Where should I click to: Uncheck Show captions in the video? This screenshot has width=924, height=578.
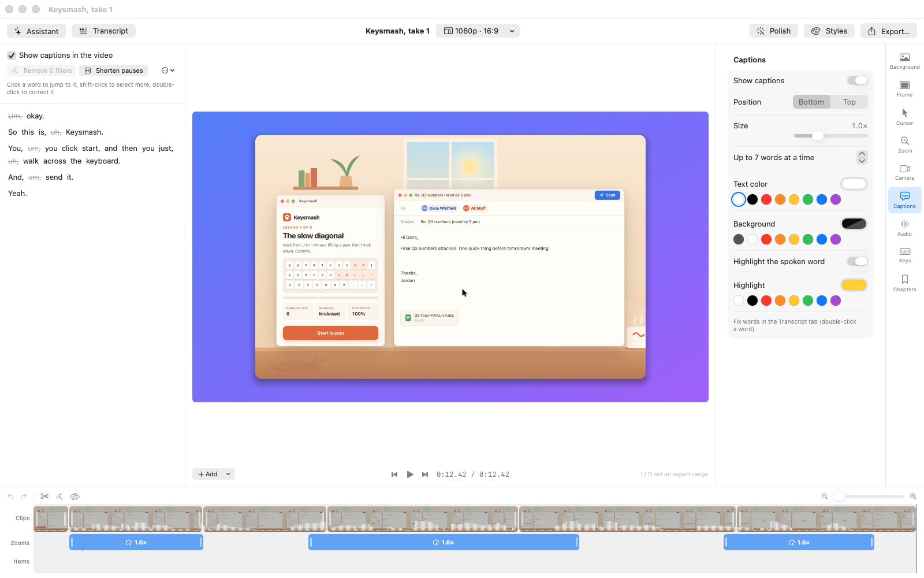point(12,55)
